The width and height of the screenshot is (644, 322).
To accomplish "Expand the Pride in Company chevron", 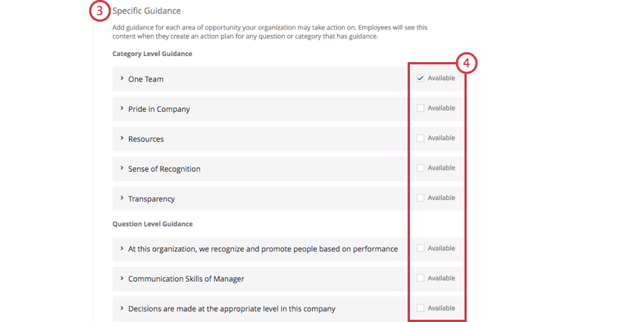I will coord(121,108).
